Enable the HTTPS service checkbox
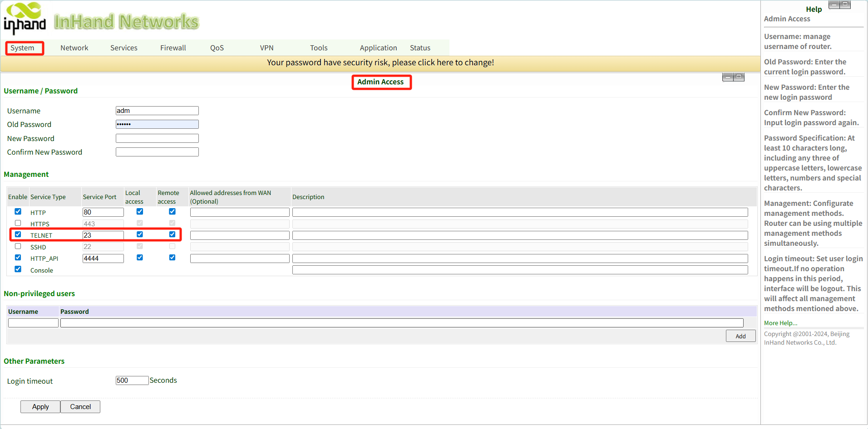868x429 pixels. (x=18, y=223)
